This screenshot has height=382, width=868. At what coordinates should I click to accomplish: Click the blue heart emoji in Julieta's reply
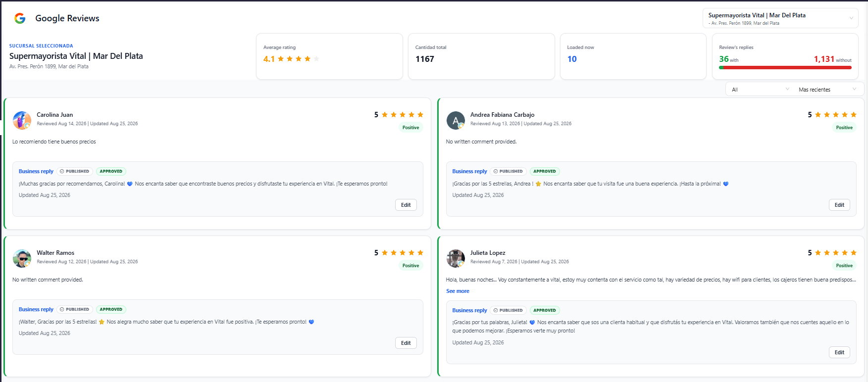point(532,322)
